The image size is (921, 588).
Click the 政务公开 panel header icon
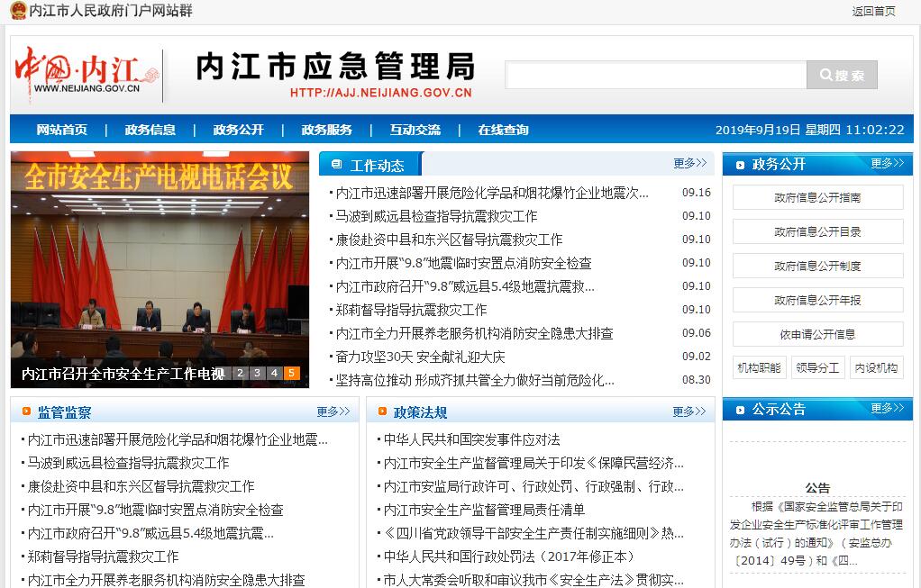coord(740,165)
